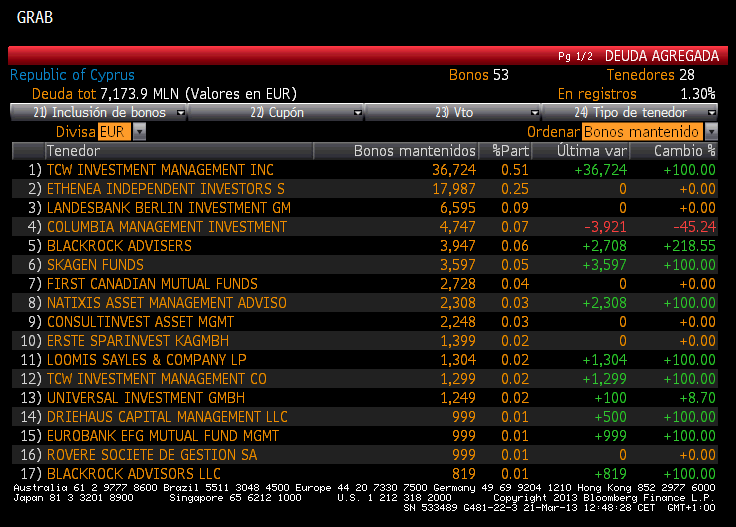
Task: Click the 0.25 %Part value
Action: click(x=514, y=189)
